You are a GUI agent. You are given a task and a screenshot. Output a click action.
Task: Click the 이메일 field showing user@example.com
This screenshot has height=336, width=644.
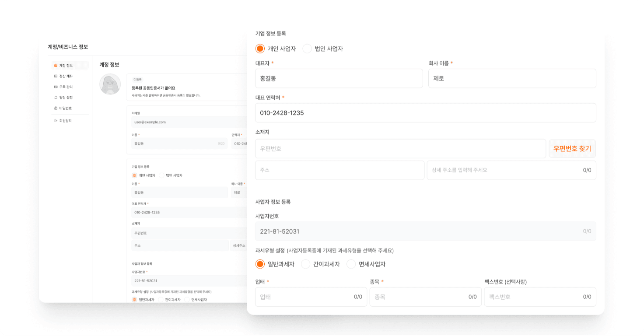189,122
